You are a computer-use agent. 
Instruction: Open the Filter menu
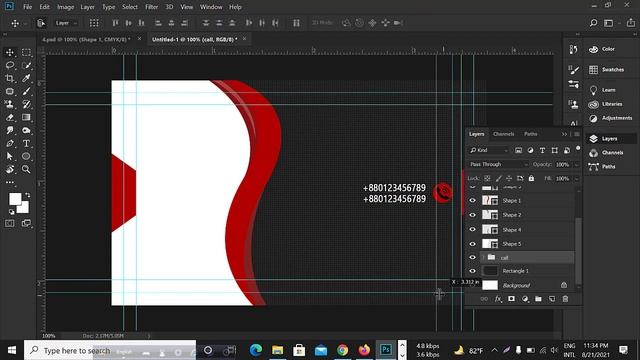(151, 7)
